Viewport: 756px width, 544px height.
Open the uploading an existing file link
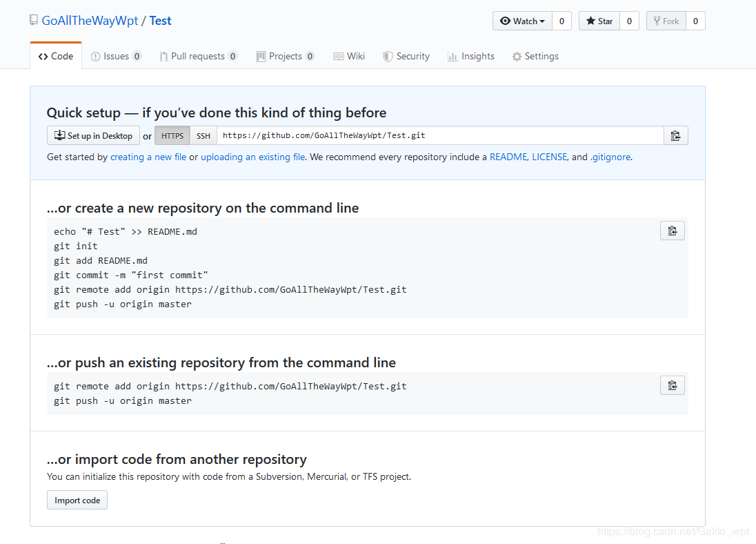252,157
